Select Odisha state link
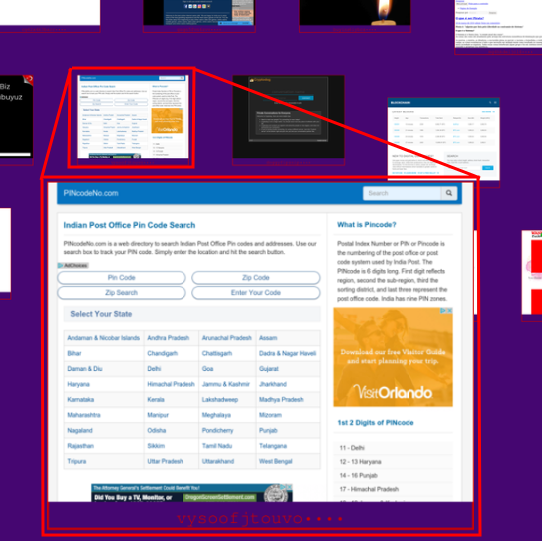542x541 pixels. click(157, 430)
